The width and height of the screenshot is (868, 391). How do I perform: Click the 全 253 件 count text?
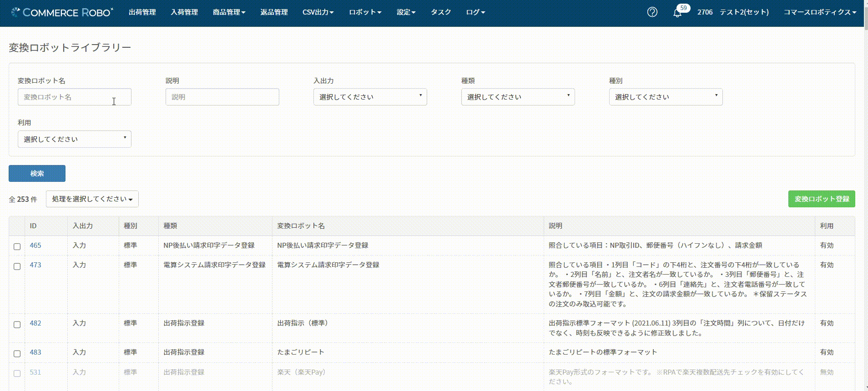[x=23, y=200]
